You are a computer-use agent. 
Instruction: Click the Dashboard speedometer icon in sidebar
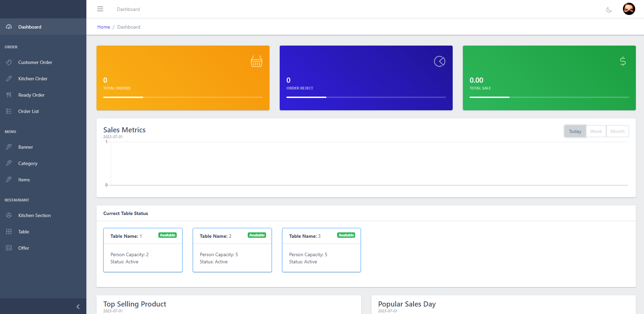click(x=9, y=27)
